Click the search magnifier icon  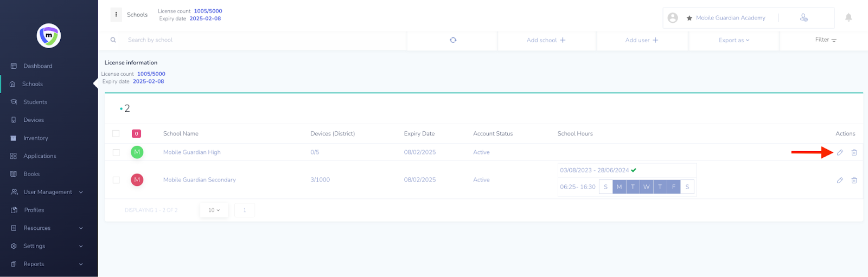click(113, 40)
